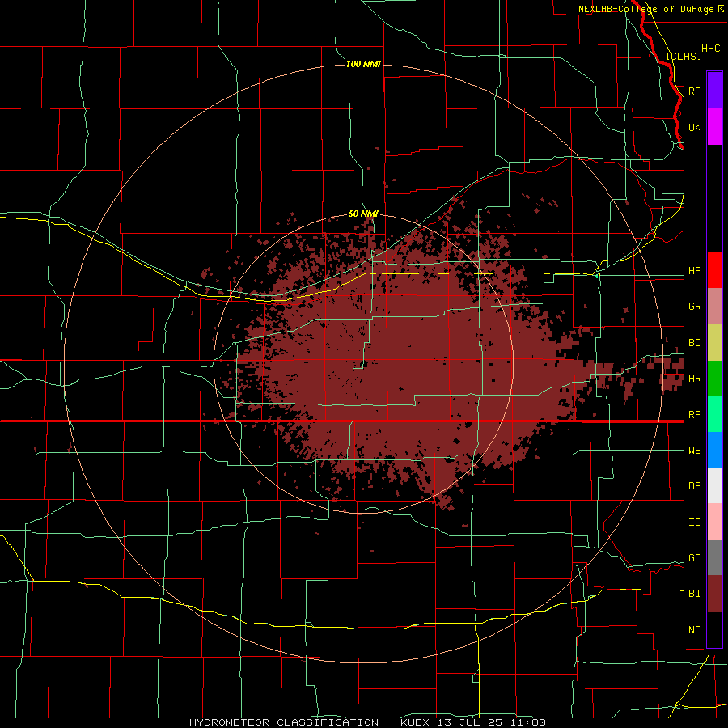Click the 'IC' legend label
Screen dimensions: 728x728
point(694,523)
